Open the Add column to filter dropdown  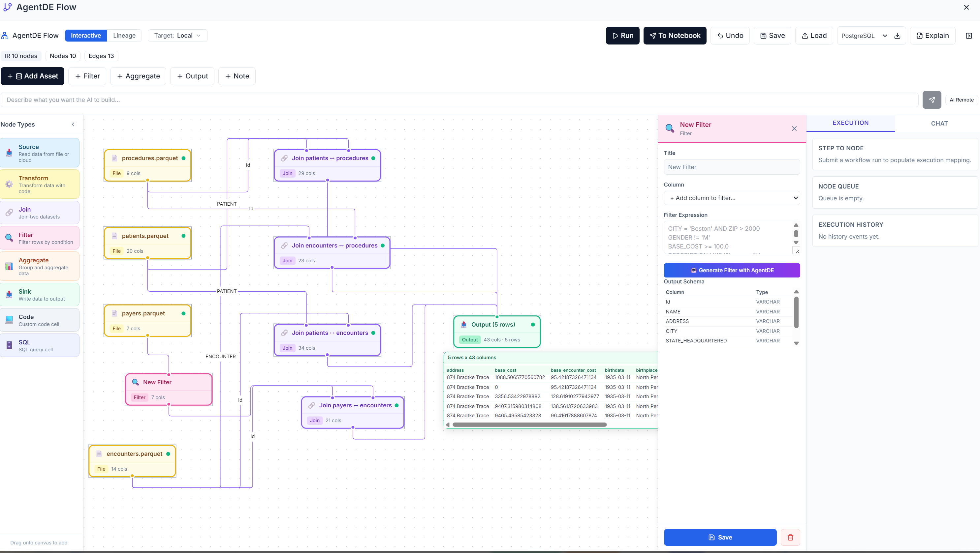[732, 198]
